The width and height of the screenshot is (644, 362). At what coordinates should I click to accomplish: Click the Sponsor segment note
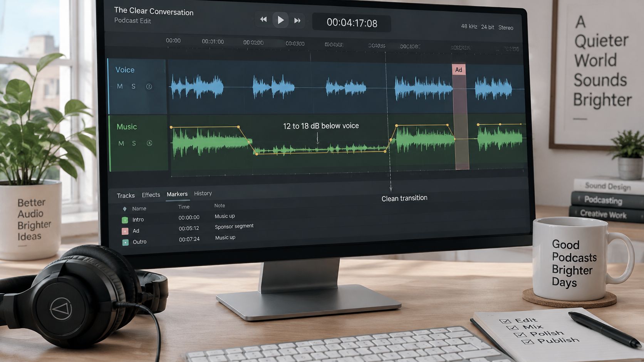click(x=234, y=226)
